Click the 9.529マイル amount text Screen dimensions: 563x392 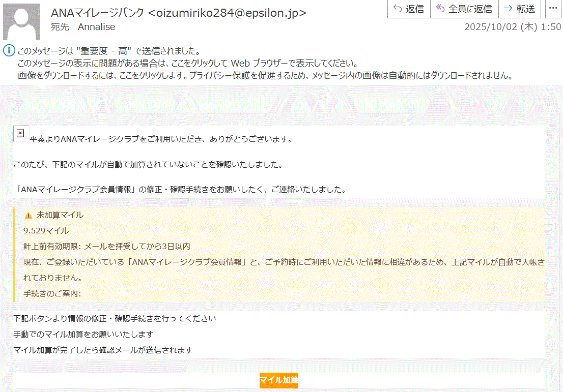[x=46, y=231]
